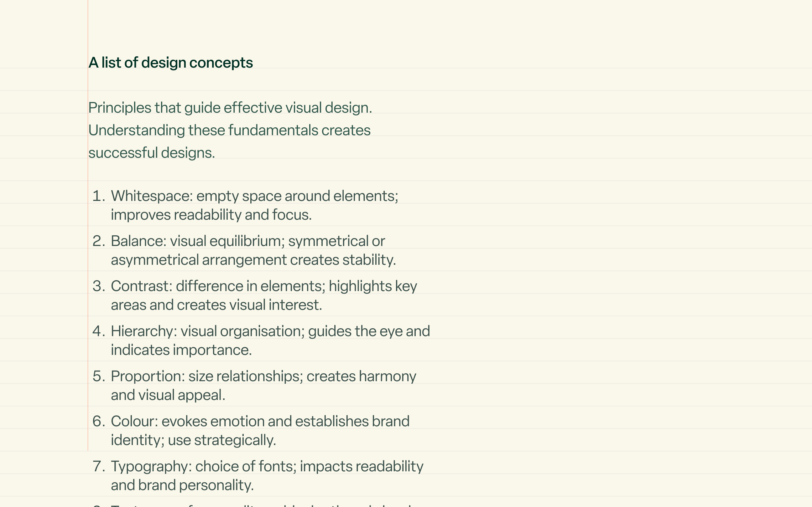Screen dimensions: 812x507
Task: Select list number 1 marker
Action: point(99,196)
